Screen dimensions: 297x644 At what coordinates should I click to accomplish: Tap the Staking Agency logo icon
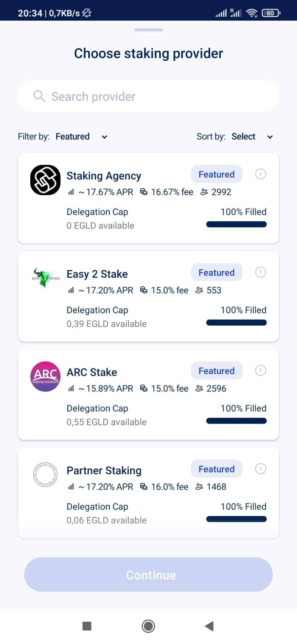(45, 180)
